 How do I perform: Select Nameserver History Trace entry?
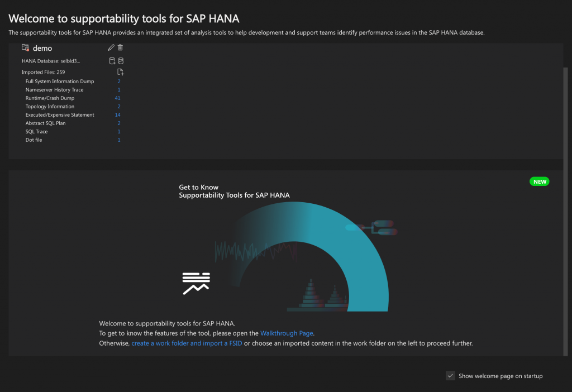pos(54,90)
